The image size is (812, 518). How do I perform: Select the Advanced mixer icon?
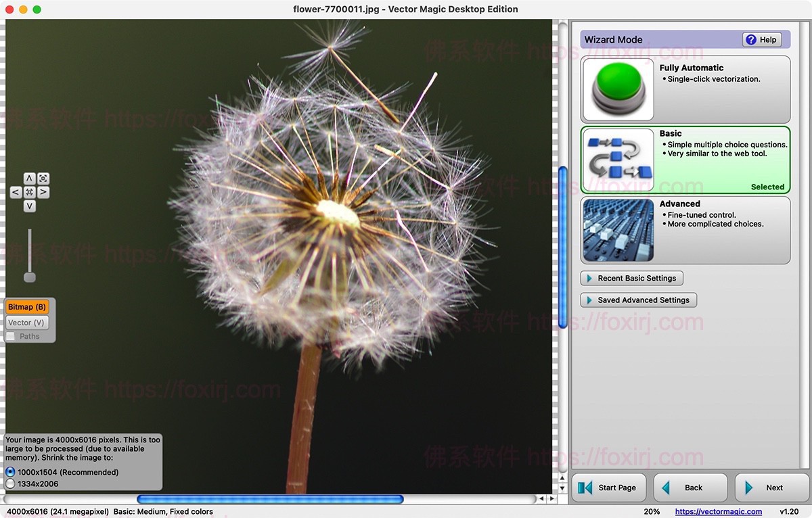pyautogui.click(x=617, y=229)
